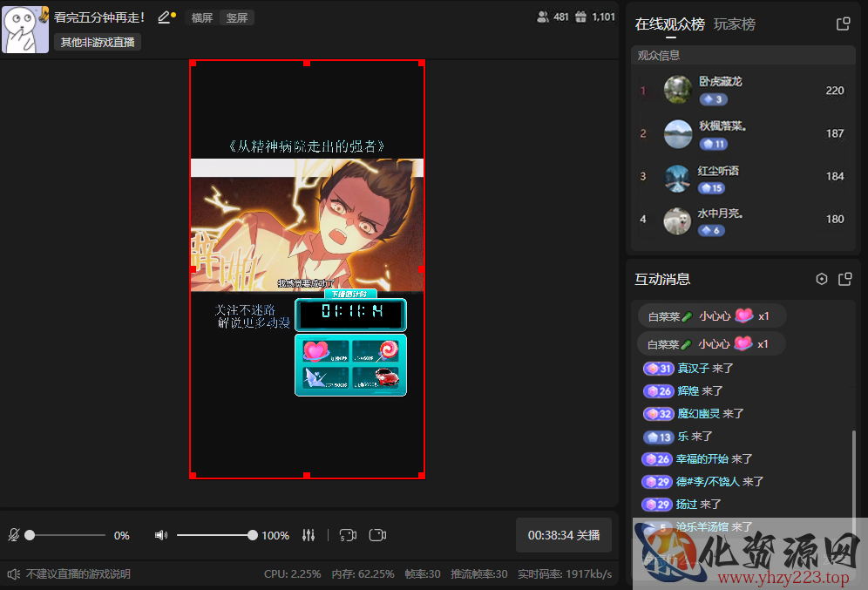Switch to 横屏 landscape mode
This screenshot has width=868, height=590.
pyautogui.click(x=202, y=17)
